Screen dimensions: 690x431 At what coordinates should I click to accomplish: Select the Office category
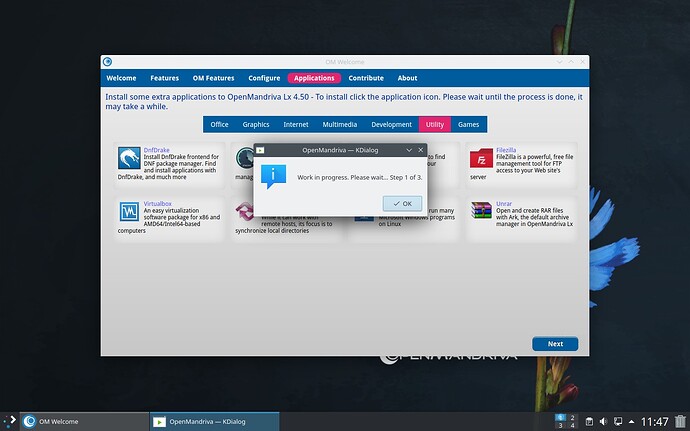tap(219, 125)
